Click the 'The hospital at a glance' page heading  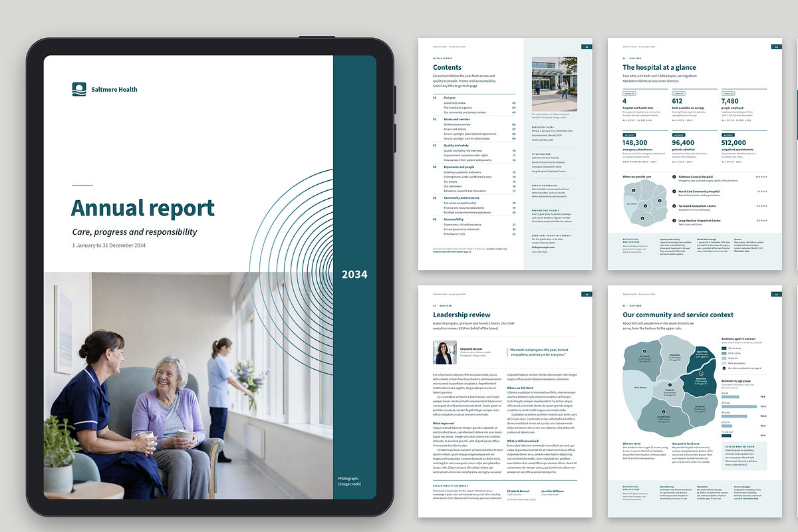tap(659, 67)
